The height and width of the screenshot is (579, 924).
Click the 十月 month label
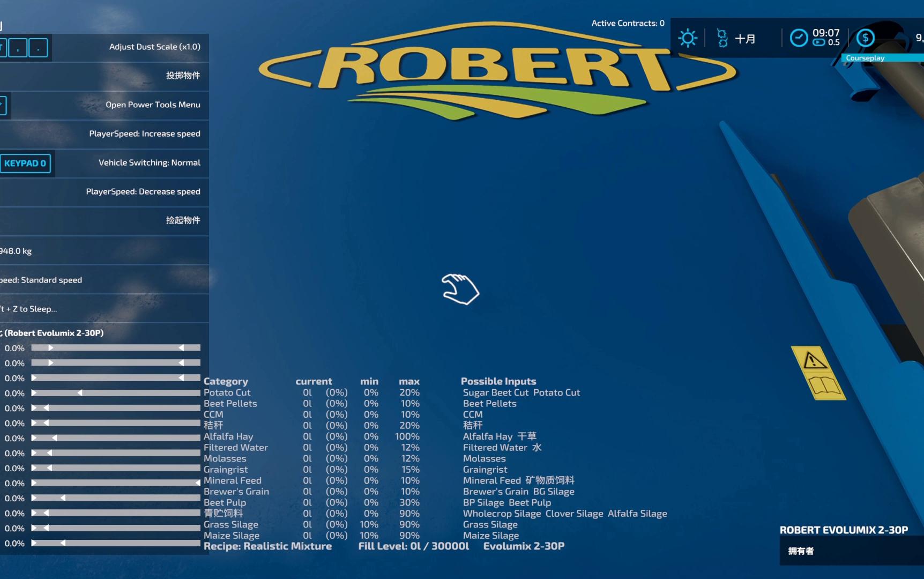pos(745,39)
